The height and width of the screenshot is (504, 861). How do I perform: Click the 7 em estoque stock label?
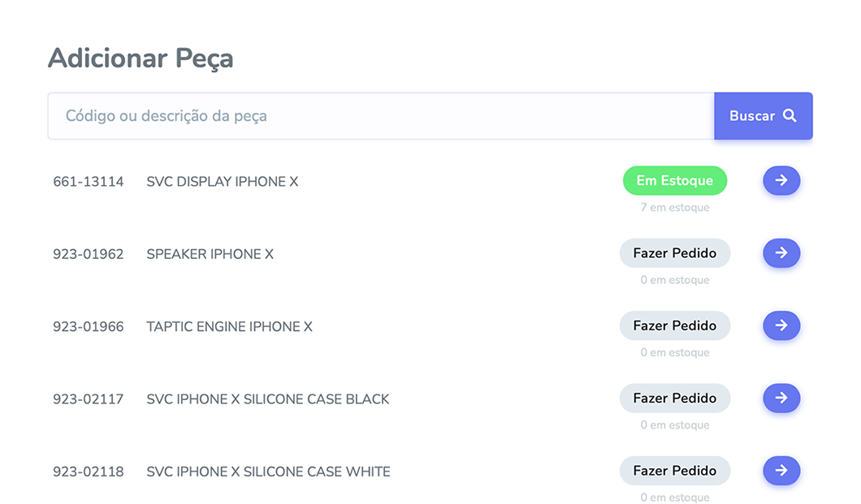(x=674, y=208)
